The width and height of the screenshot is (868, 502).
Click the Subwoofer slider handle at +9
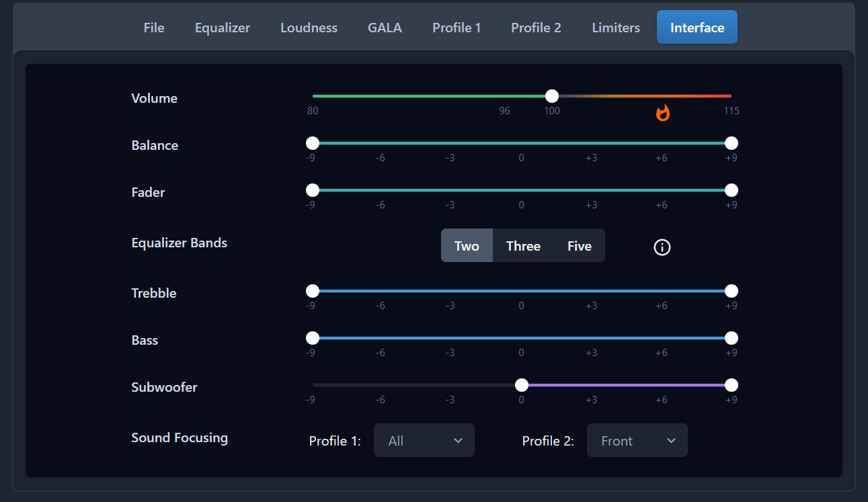pyautogui.click(x=732, y=385)
